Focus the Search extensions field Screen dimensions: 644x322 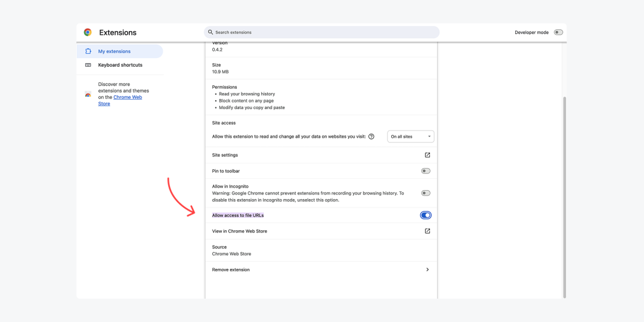click(322, 32)
